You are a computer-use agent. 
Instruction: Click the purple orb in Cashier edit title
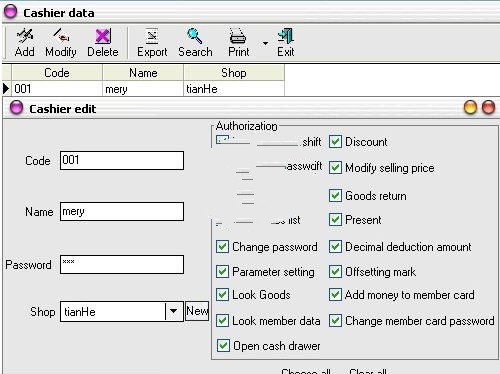tap(16, 108)
